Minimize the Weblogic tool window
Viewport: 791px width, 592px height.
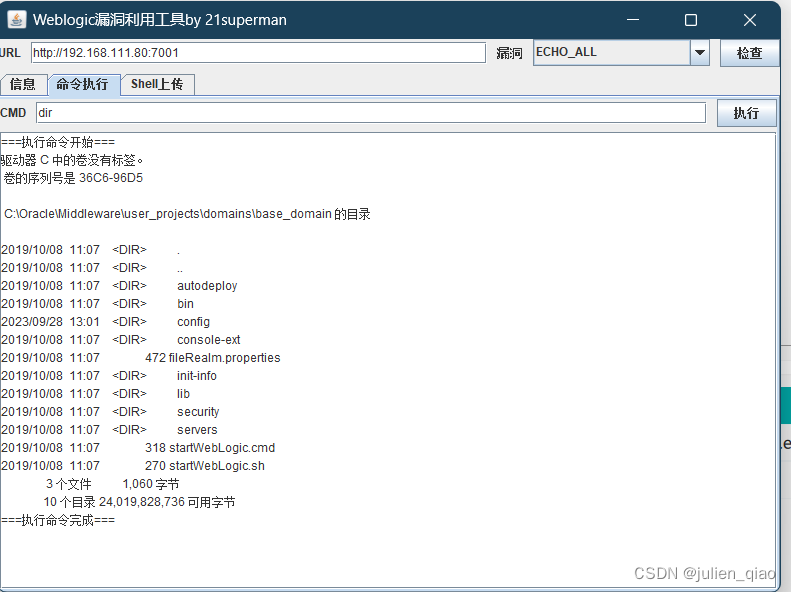point(633,20)
